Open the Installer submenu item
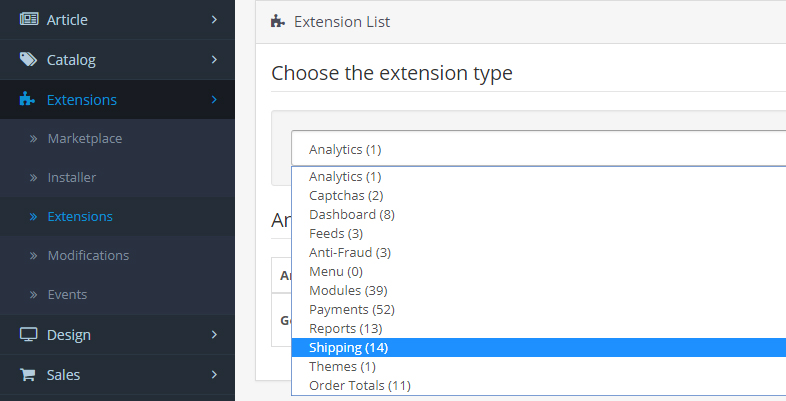786x401 pixels. (x=71, y=178)
